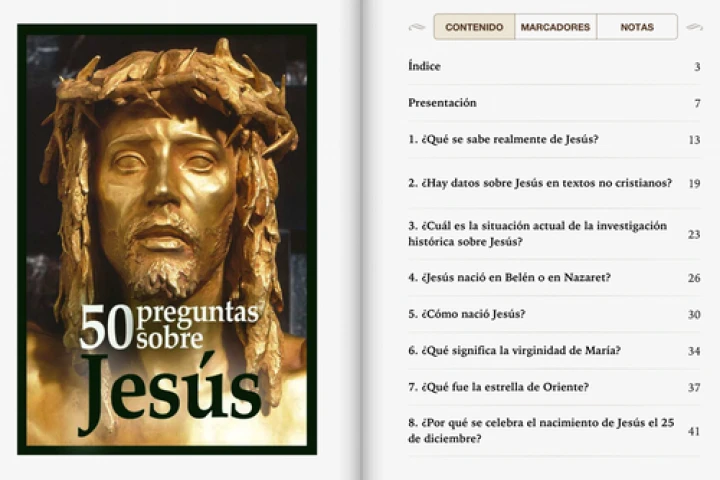Open chapter 2 about textos no cristianos
This screenshot has height=480, width=720.
click(x=539, y=183)
